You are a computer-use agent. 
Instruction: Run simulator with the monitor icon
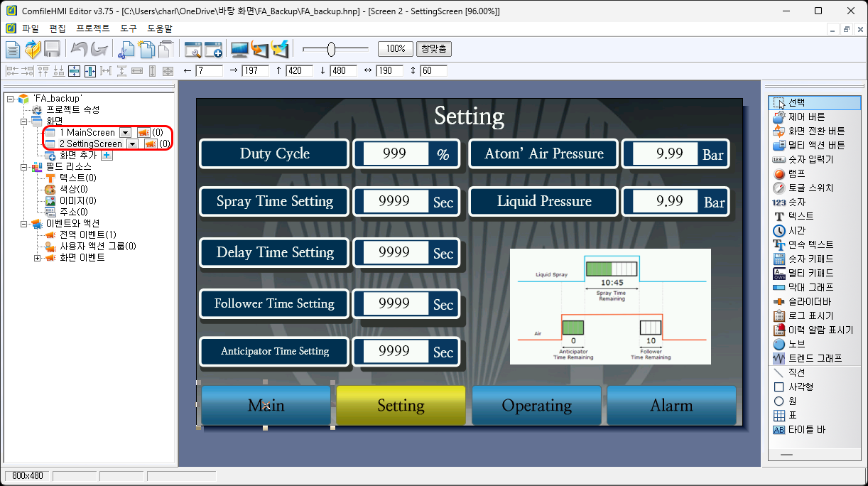[240, 49]
